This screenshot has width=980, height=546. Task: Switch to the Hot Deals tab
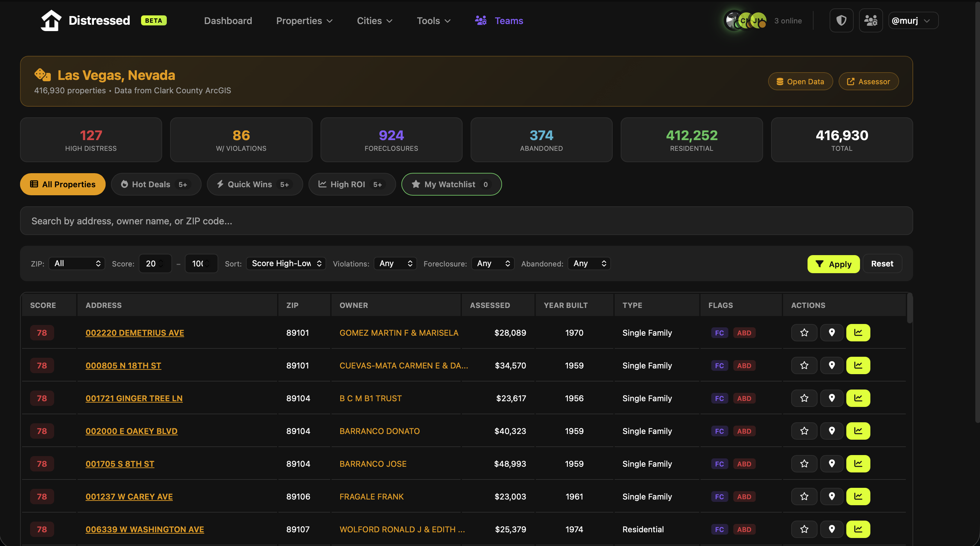pyautogui.click(x=156, y=184)
